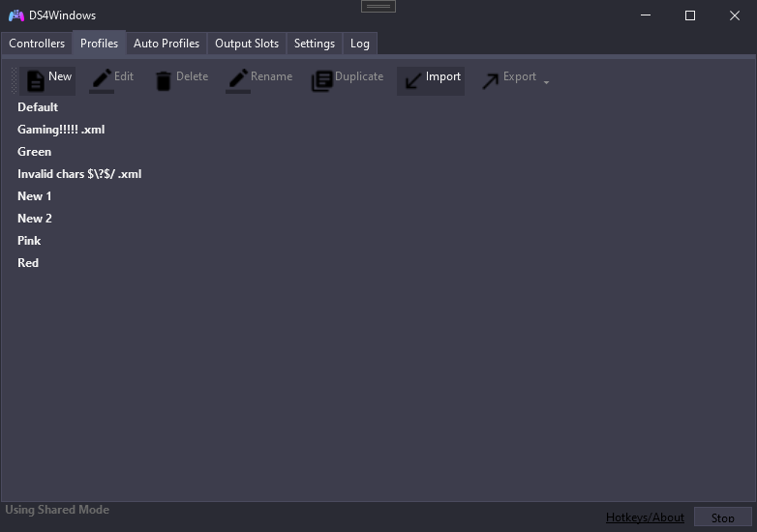The width and height of the screenshot is (757, 532).
Task: Switch to the Controllers tab
Action: point(37,44)
